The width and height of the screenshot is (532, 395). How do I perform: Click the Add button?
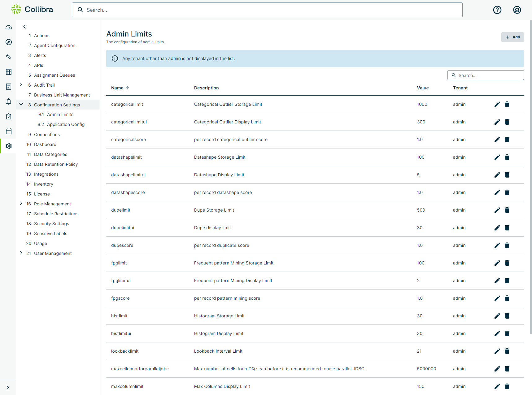(512, 37)
